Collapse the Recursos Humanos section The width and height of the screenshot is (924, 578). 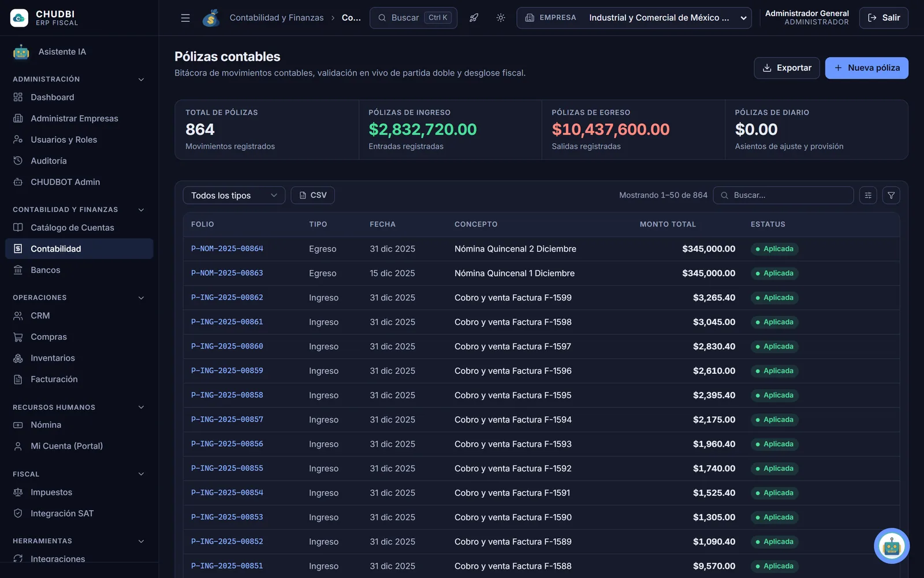pyautogui.click(x=141, y=407)
